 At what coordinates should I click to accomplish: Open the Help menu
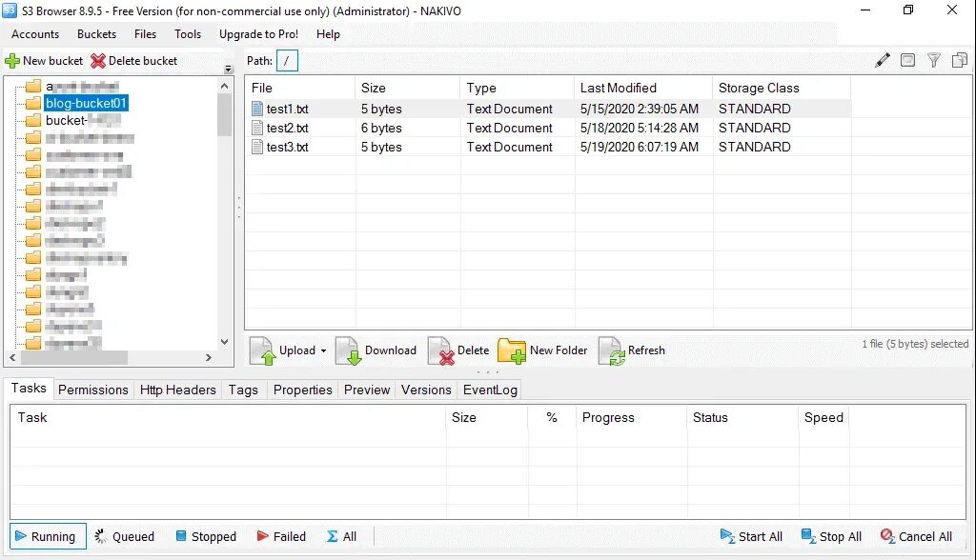[x=328, y=34]
